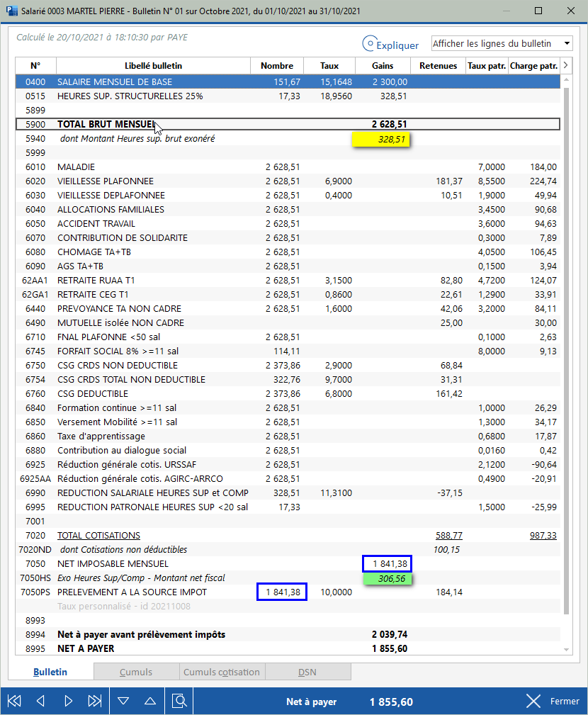Open the DSN tab
Screen dimensions: 588x715
pos(307,672)
